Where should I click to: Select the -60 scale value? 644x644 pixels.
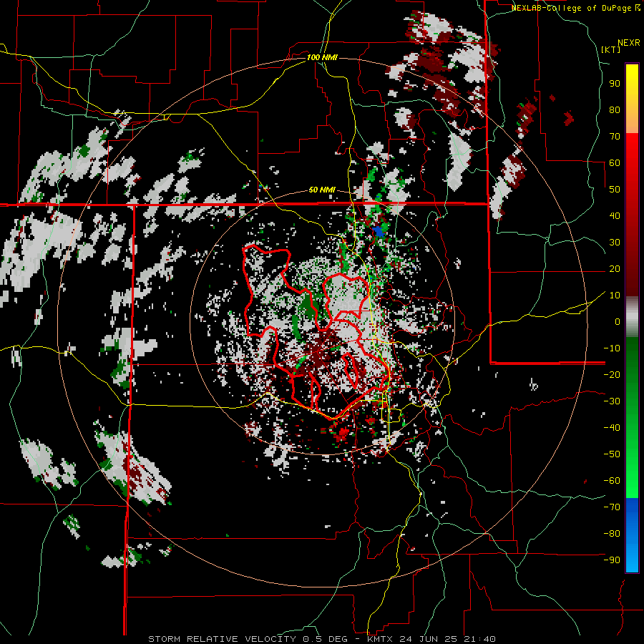point(612,481)
